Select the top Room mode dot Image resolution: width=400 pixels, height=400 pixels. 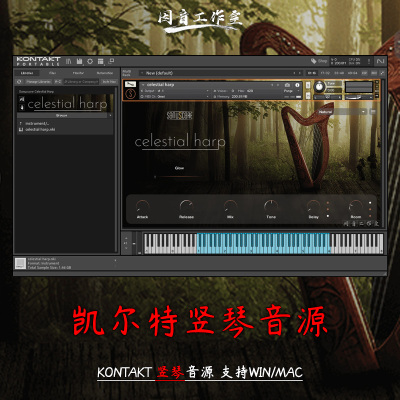point(370,203)
